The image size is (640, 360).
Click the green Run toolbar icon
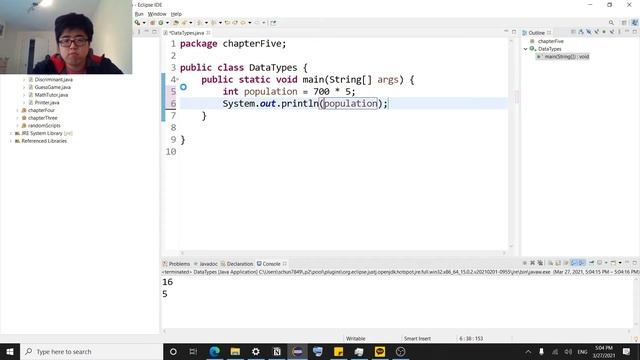click(x=160, y=22)
